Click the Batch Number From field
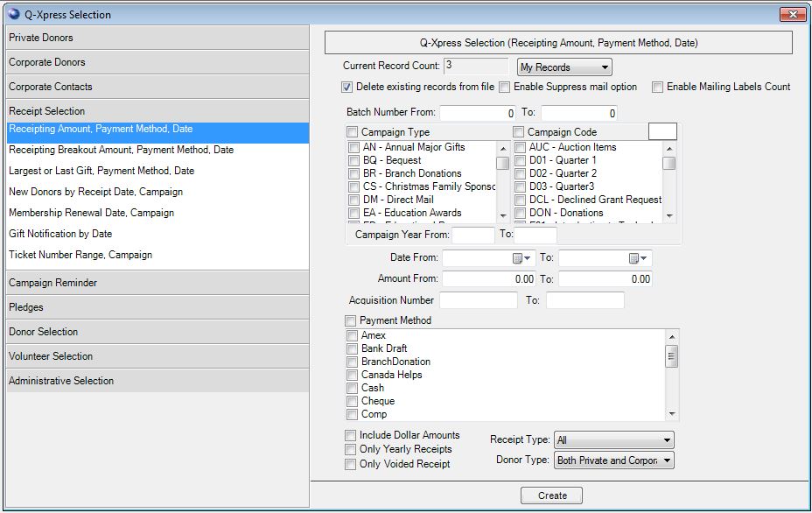 (x=478, y=113)
